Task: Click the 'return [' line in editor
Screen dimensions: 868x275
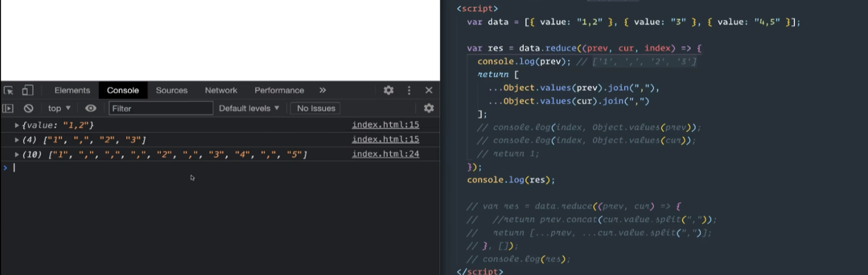Action: [x=498, y=75]
